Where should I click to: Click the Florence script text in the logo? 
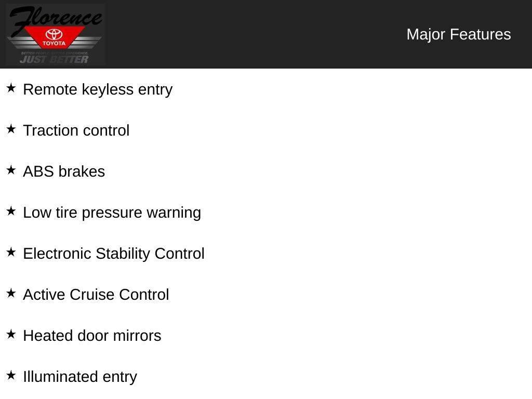[x=55, y=18]
